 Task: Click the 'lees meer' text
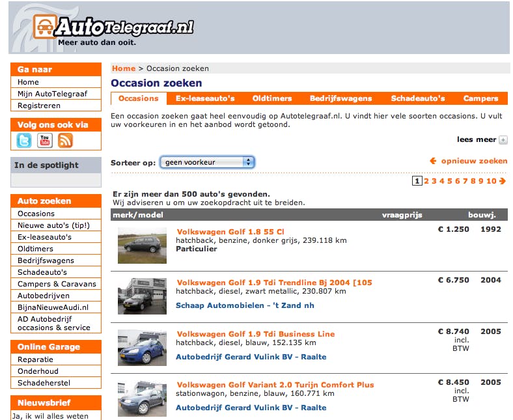(x=477, y=140)
